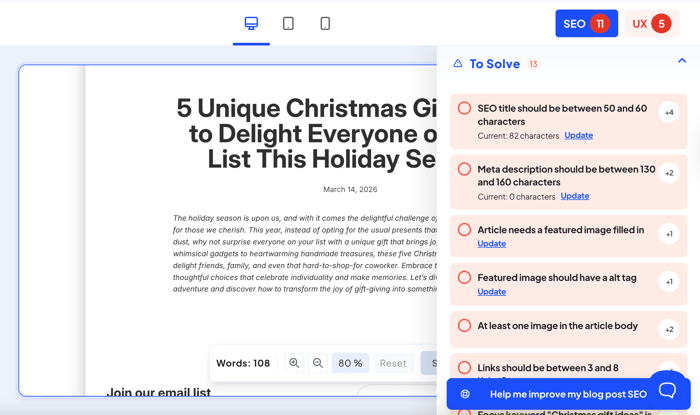Click +1 badge on featured image filled in
The image size is (700, 415).
pyautogui.click(x=669, y=234)
